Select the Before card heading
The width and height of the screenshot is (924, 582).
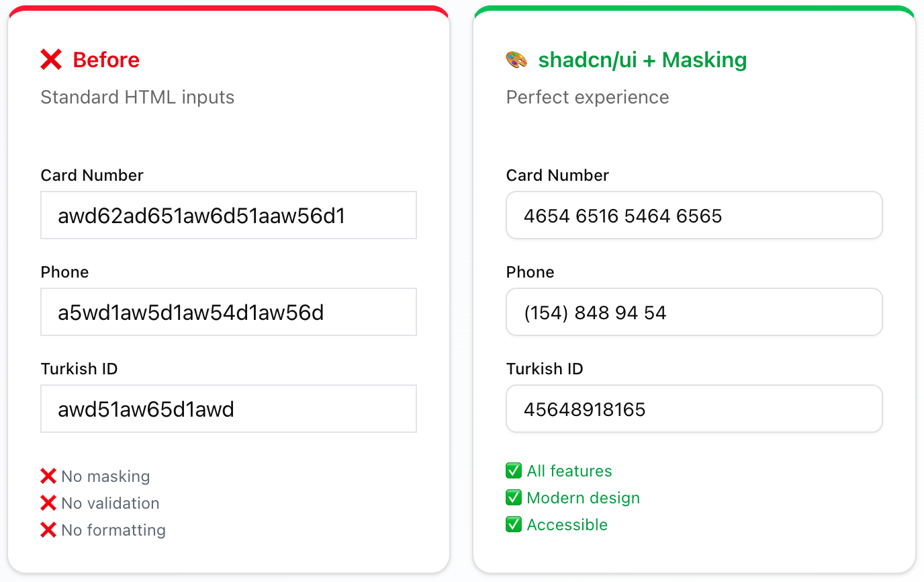click(105, 59)
